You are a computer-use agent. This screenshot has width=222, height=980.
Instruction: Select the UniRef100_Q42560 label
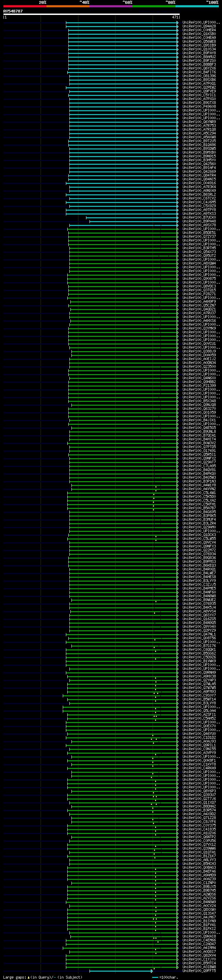[x=199, y=164]
